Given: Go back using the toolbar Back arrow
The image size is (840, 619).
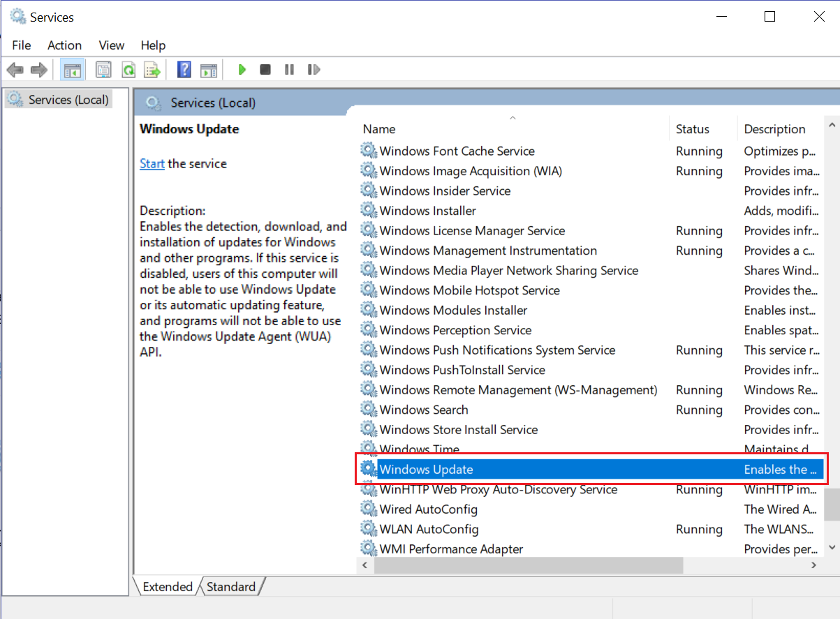Looking at the screenshot, I should click(15, 70).
